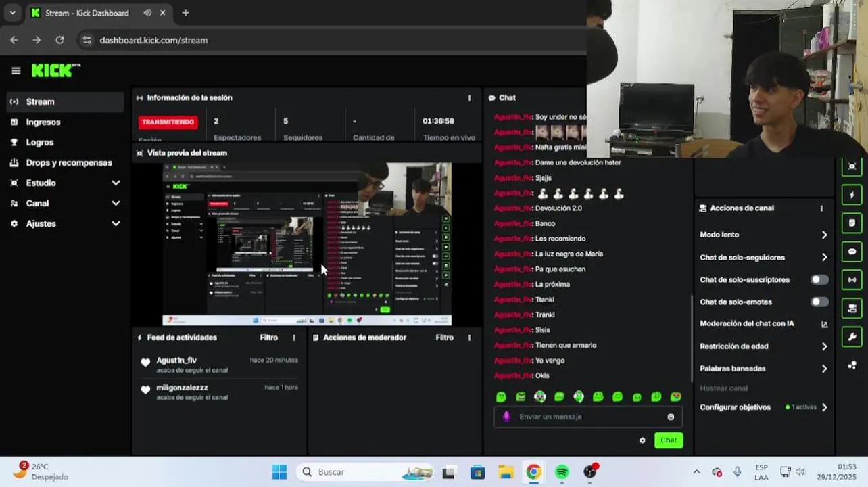868x487 pixels.
Task: Open Configurar objetivos arrow
Action: [x=824, y=407]
